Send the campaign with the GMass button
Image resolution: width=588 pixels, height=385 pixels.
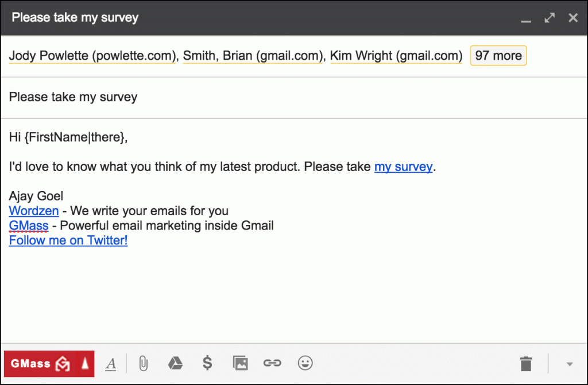(x=34, y=363)
